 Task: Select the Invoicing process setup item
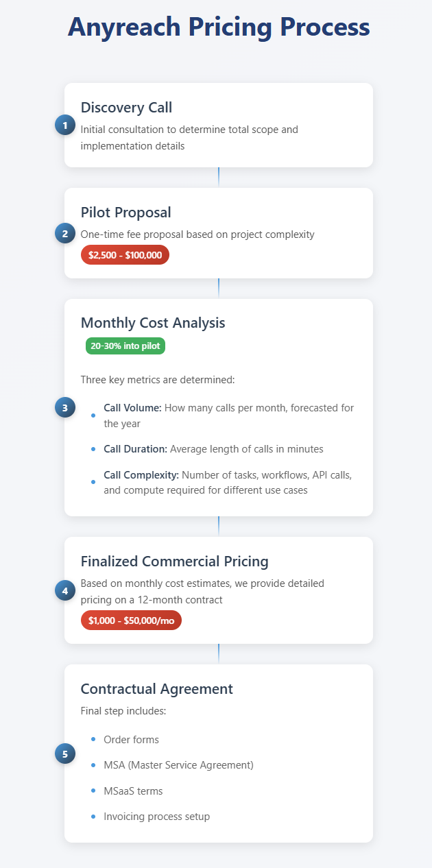(156, 817)
